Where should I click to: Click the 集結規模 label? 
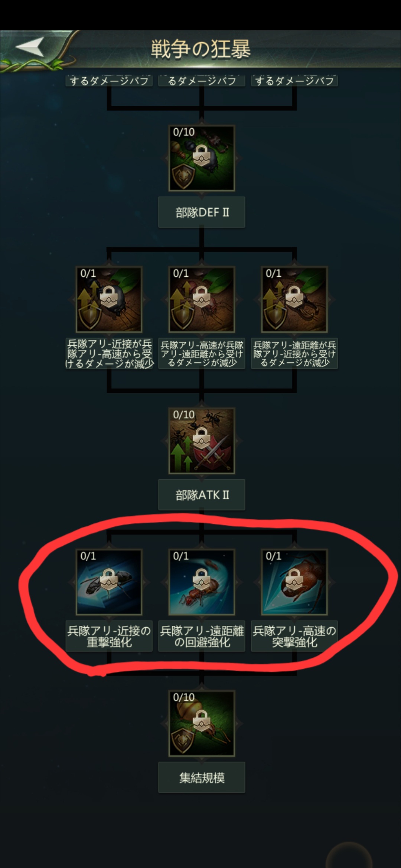pyautogui.click(x=202, y=777)
